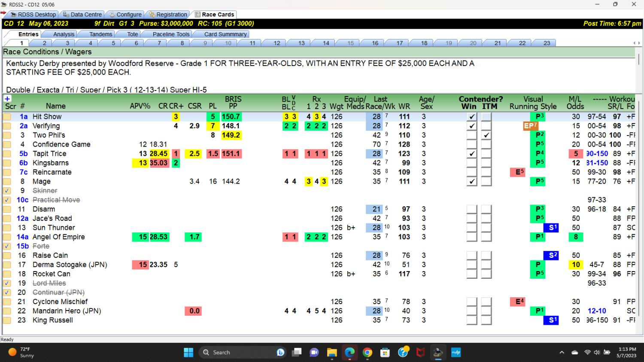Open the Configure tab

pos(125,14)
